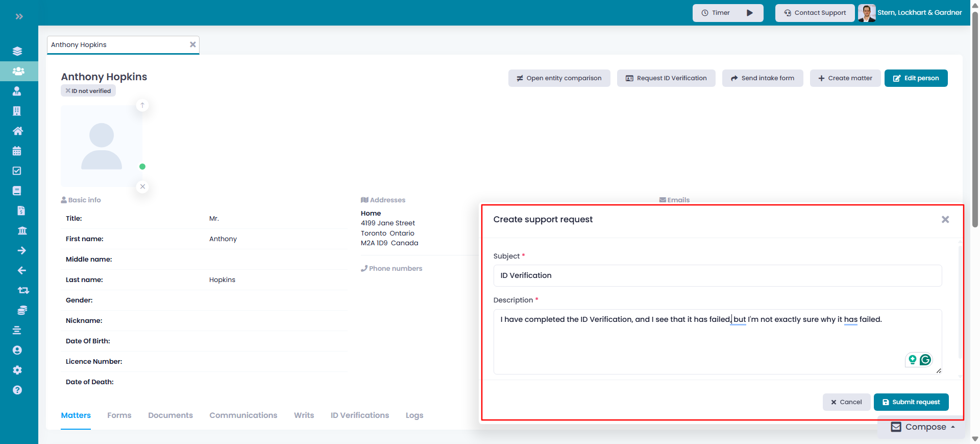Switch to the Communications tab
This screenshot has height=444, width=980.
tap(243, 415)
